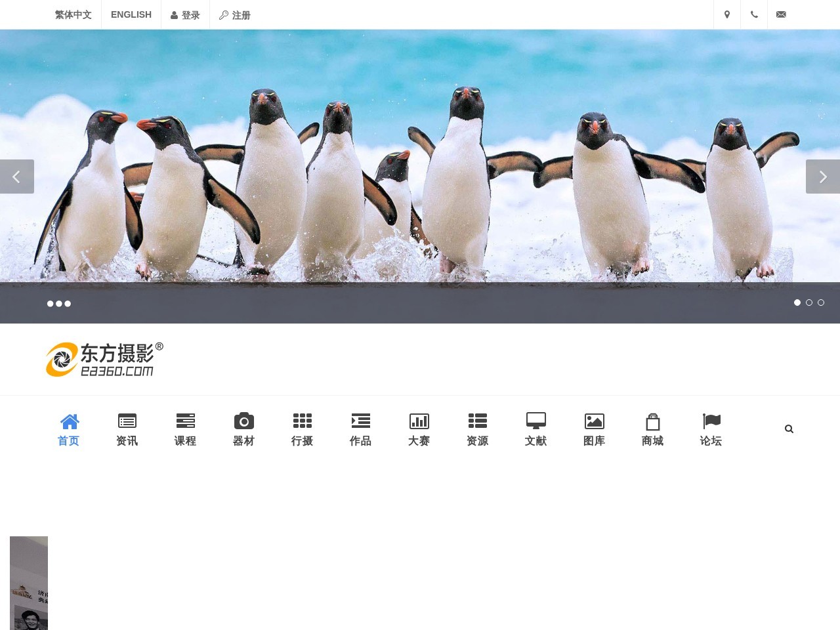Open the search magnifier icon
This screenshot has height=630, width=840.
pos(789,429)
